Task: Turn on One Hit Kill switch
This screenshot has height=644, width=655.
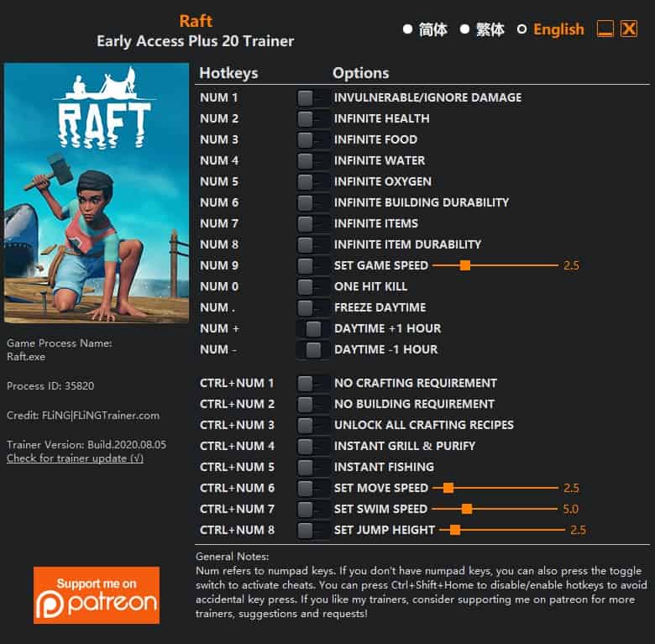Action: tap(313, 287)
